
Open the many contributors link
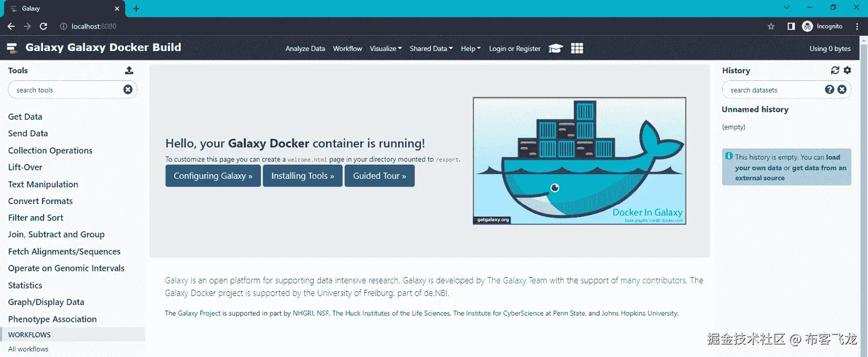tap(653, 280)
